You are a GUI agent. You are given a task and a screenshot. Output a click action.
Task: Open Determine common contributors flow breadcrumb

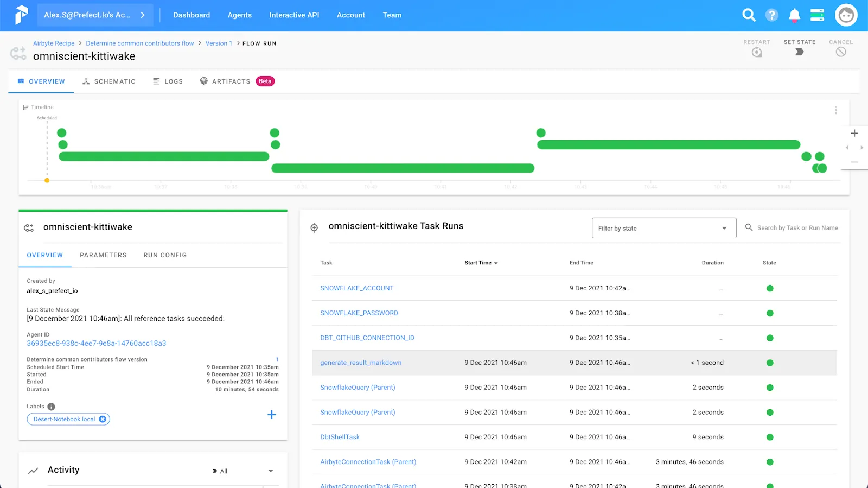pos(140,43)
